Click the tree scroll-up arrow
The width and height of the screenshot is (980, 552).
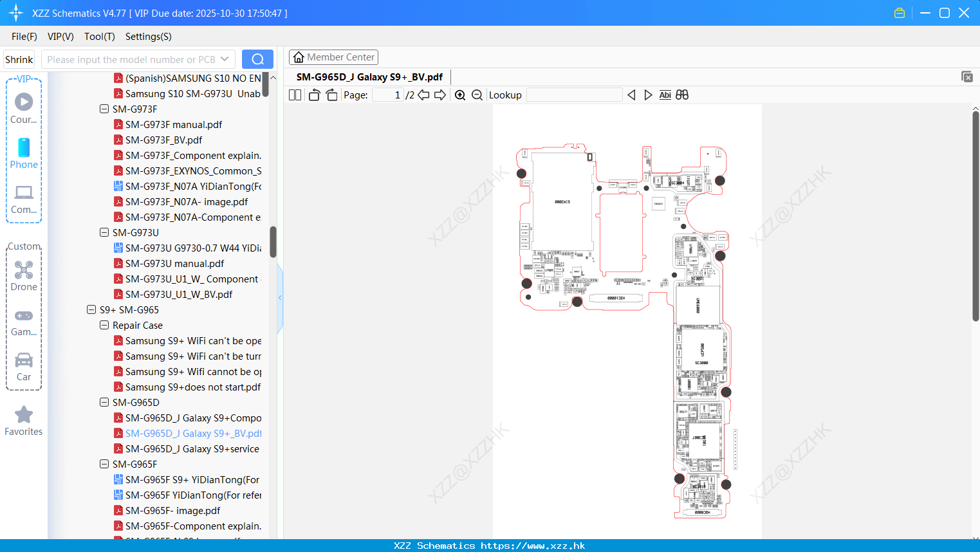[273, 78]
